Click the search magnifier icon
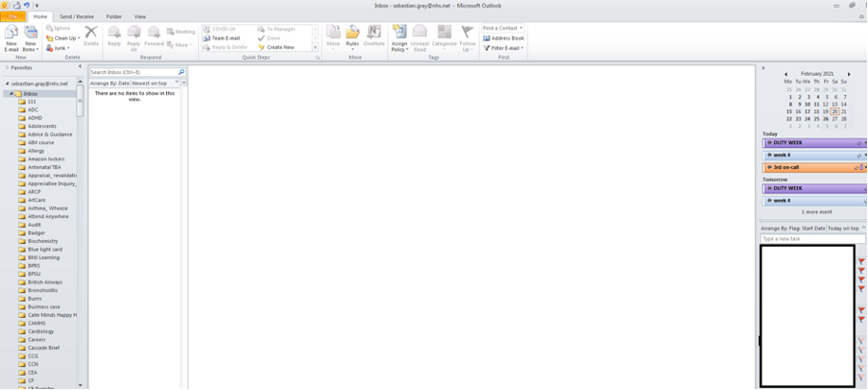The width and height of the screenshot is (868, 390). pyautogui.click(x=181, y=72)
